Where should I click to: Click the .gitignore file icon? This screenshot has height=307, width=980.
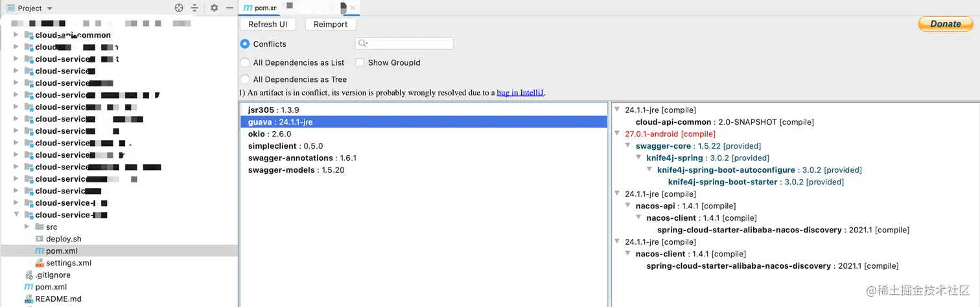tap(29, 275)
